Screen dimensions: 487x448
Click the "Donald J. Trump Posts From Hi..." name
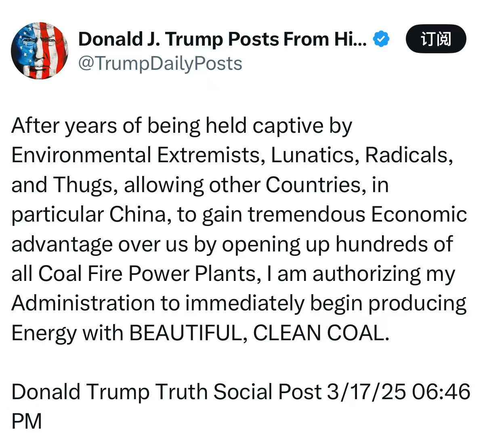[x=222, y=39]
